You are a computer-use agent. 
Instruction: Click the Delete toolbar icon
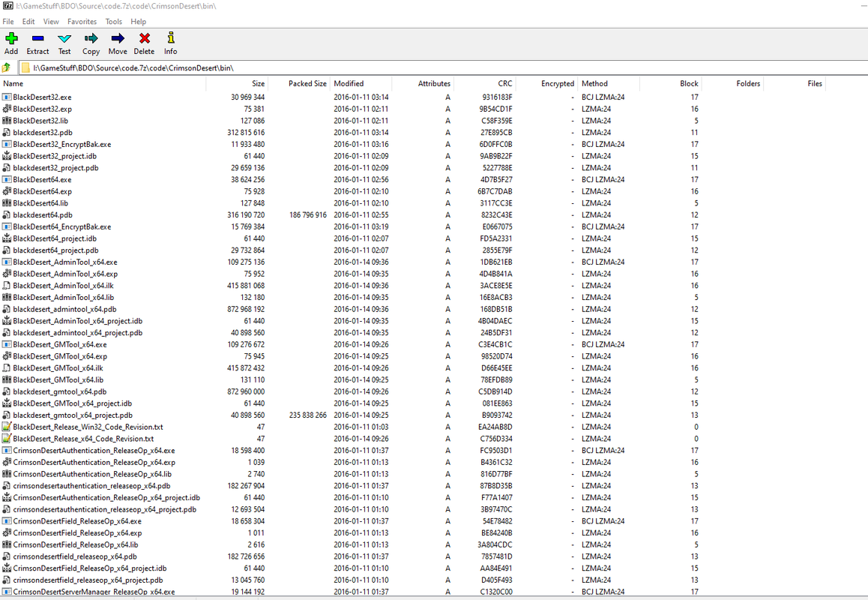[145, 38]
